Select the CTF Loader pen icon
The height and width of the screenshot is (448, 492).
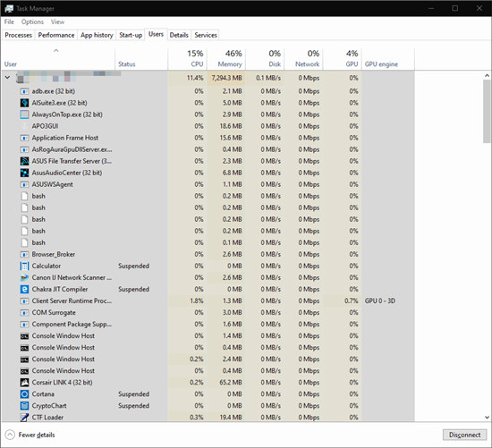coord(24,418)
